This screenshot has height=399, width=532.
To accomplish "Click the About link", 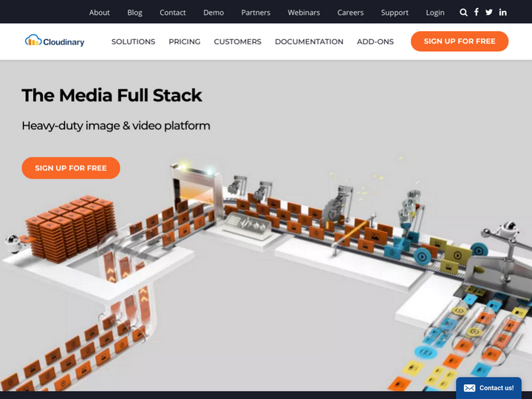I will click(99, 13).
